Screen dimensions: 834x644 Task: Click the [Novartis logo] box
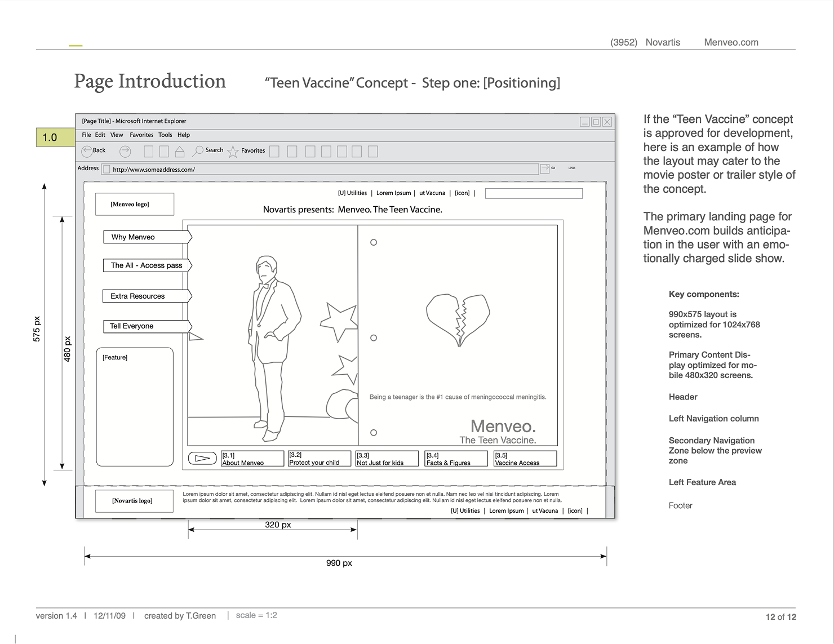(x=134, y=501)
